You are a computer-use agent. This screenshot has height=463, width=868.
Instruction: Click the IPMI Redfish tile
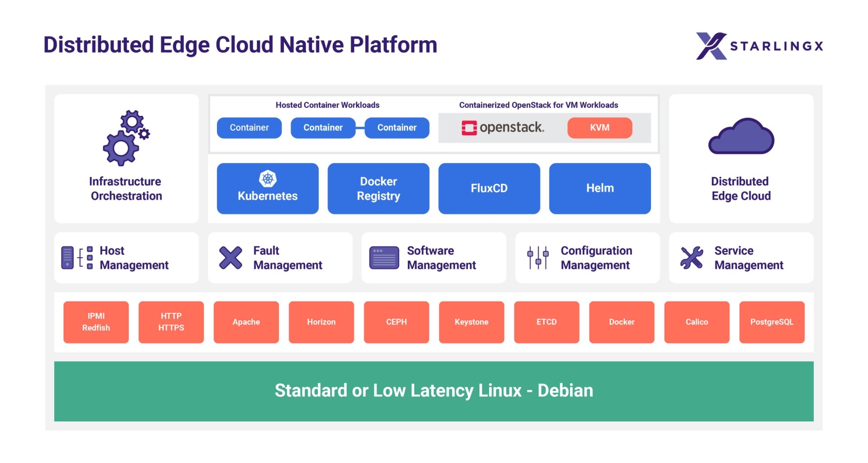pyautogui.click(x=96, y=322)
